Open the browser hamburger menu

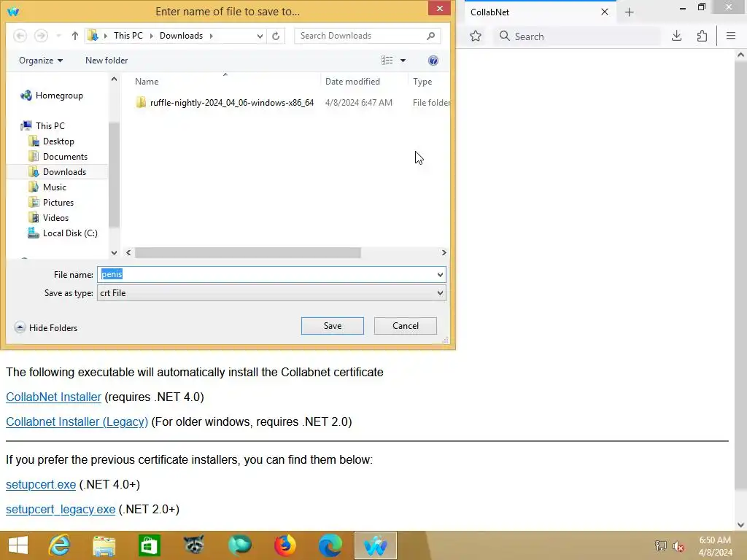731,36
